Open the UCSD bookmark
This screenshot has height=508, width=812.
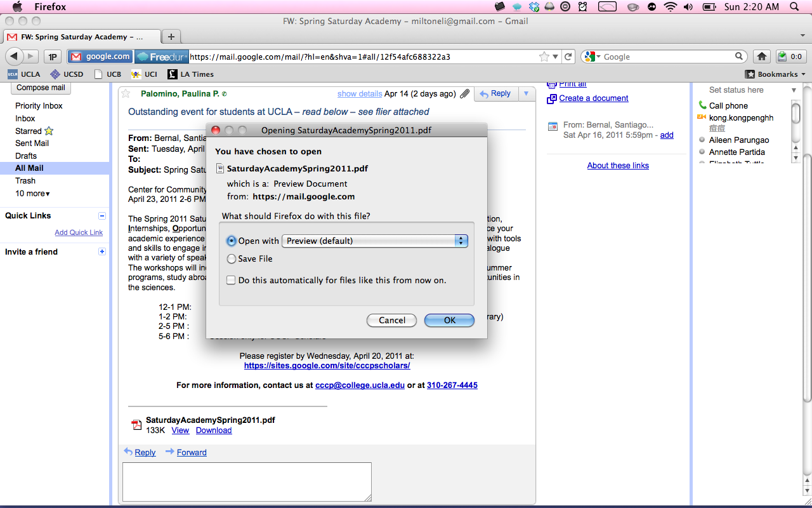tap(67, 74)
